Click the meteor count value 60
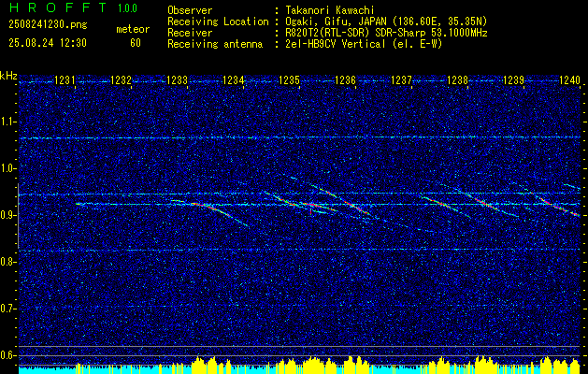 click(136, 43)
